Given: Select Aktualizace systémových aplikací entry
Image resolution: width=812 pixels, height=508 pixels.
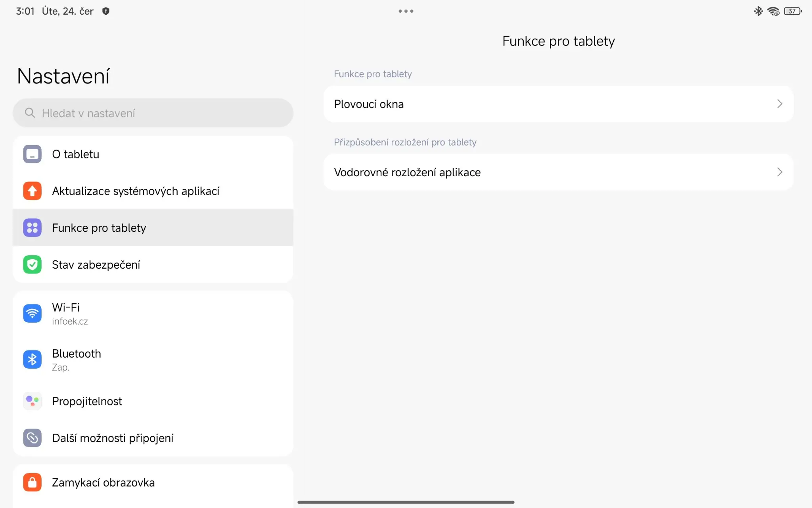Looking at the screenshot, I should click(x=153, y=191).
